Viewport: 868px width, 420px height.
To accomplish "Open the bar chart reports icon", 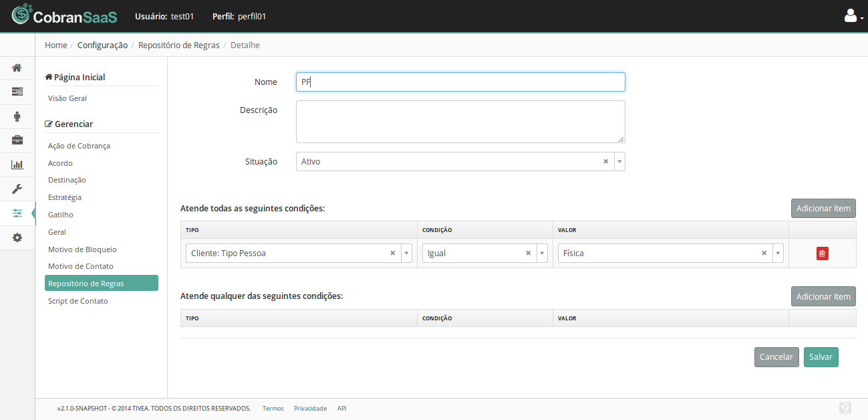I will point(17,165).
